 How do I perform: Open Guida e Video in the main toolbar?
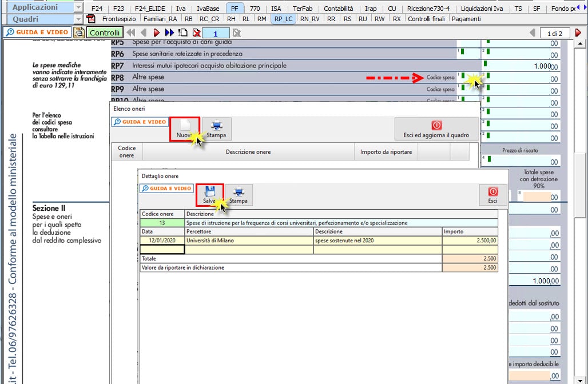click(x=37, y=33)
